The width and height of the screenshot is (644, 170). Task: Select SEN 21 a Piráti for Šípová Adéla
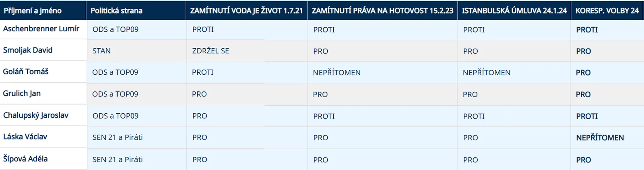click(118, 160)
